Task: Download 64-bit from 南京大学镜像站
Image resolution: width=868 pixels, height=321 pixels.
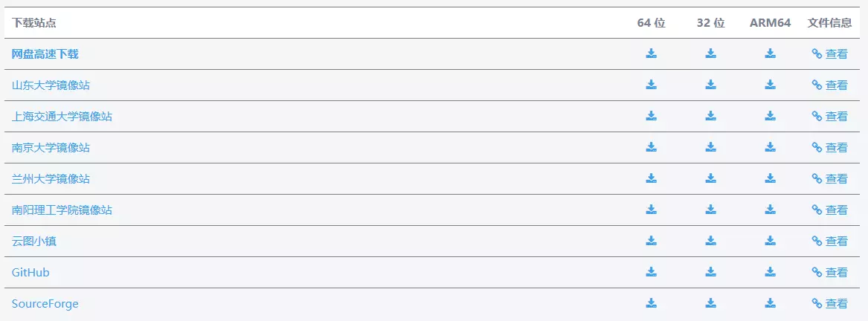Action: click(651, 147)
